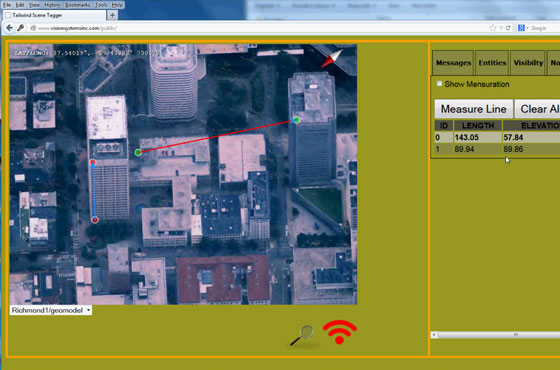
Task: Select measurement row ID 1
Action: click(497, 149)
